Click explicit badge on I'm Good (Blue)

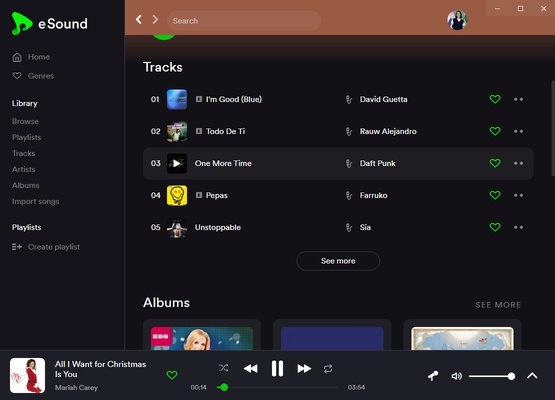pyautogui.click(x=199, y=99)
